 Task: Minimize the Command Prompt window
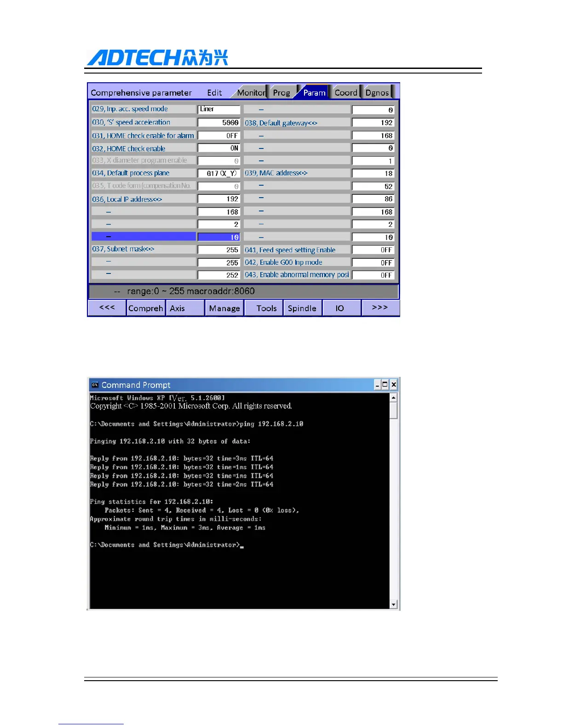click(x=378, y=385)
